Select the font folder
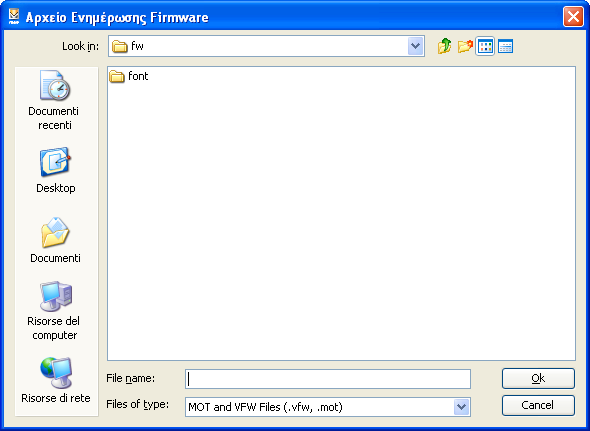 pyautogui.click(x=129, y=76)
